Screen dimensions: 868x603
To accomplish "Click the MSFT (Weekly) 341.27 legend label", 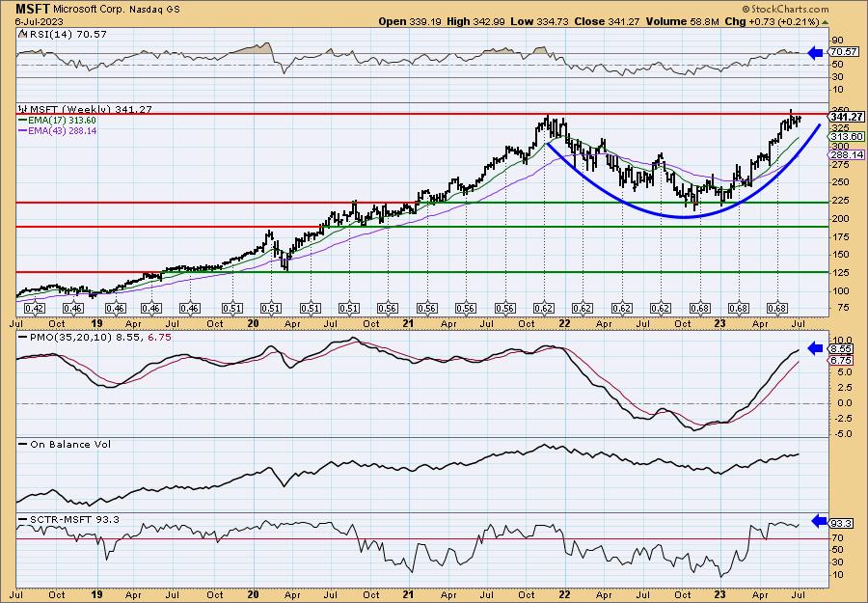I will pos(91,110).
